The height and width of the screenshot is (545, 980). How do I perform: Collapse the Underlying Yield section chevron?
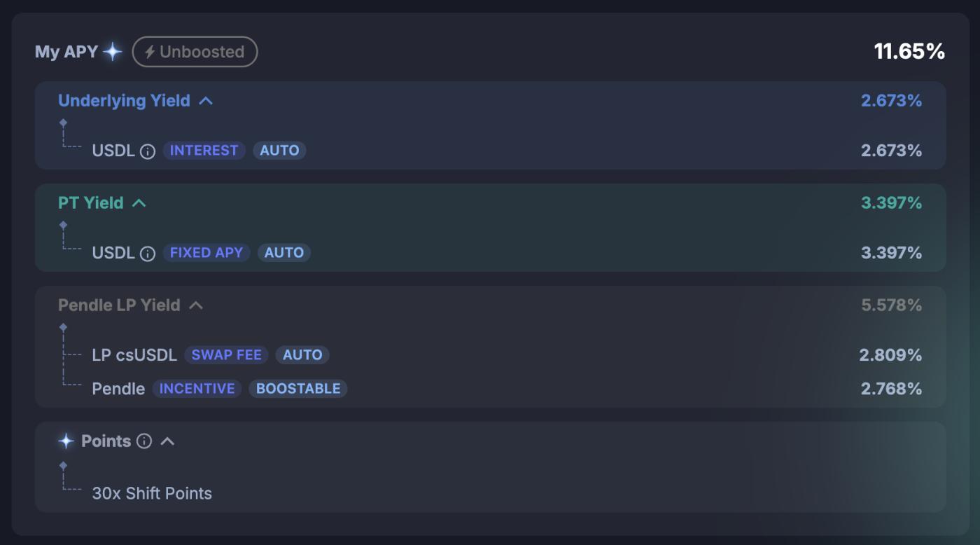tap(205, 101)
